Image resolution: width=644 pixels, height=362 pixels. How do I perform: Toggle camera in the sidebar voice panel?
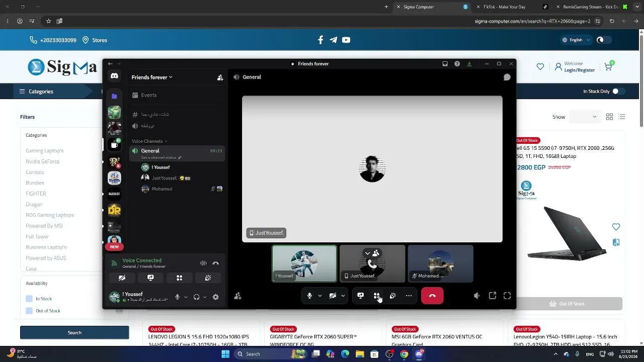(122, 278)
